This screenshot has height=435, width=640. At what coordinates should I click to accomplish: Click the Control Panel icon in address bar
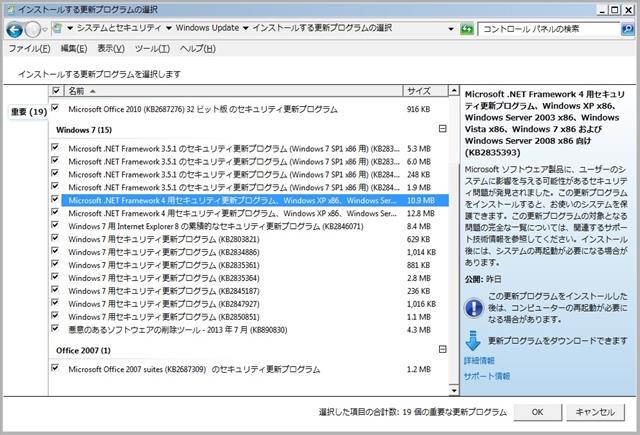pos(58,29)
